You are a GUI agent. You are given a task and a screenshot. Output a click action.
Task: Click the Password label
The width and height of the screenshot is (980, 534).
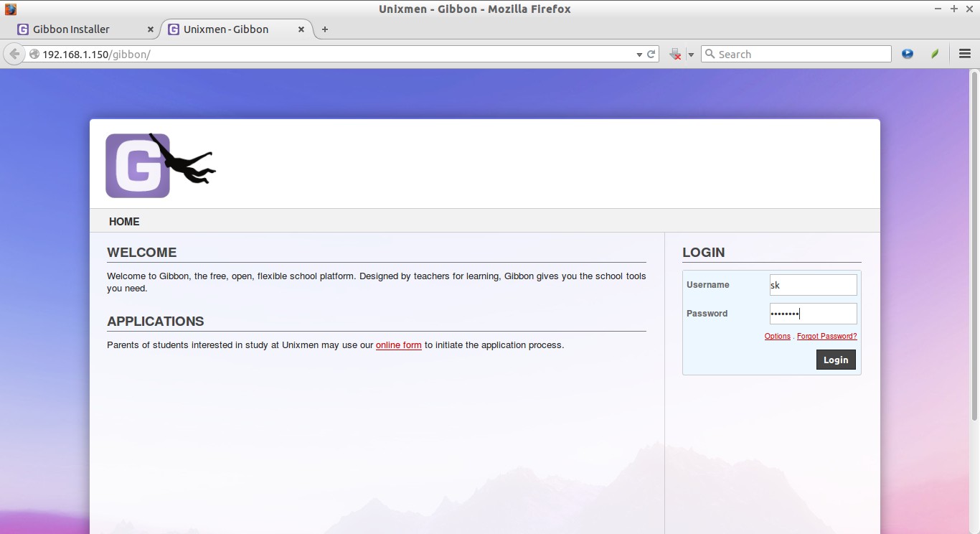pyautogui.click(x=707, y=314)
